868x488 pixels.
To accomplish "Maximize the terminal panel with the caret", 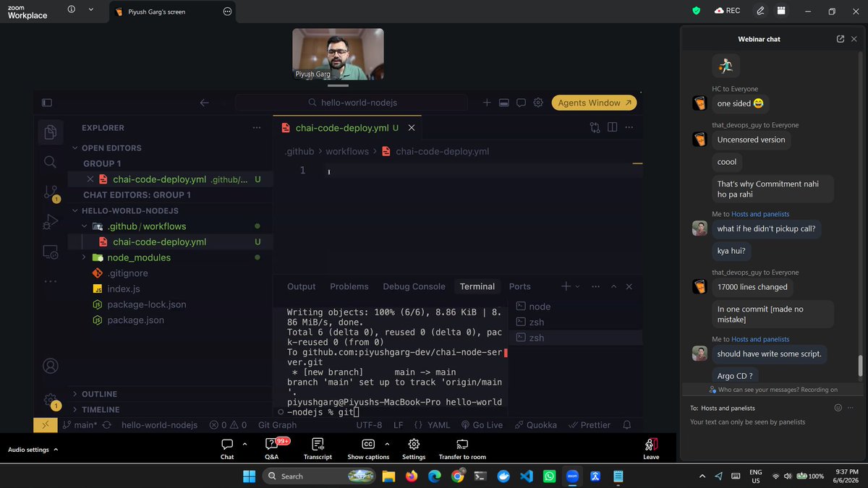I will (x=613, y=286).
